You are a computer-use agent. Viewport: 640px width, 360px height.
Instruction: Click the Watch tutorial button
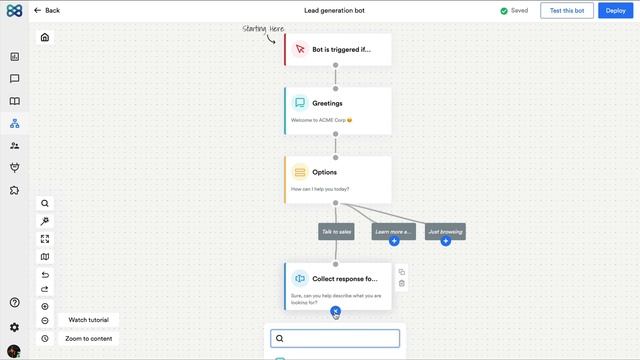pos(89,320)
